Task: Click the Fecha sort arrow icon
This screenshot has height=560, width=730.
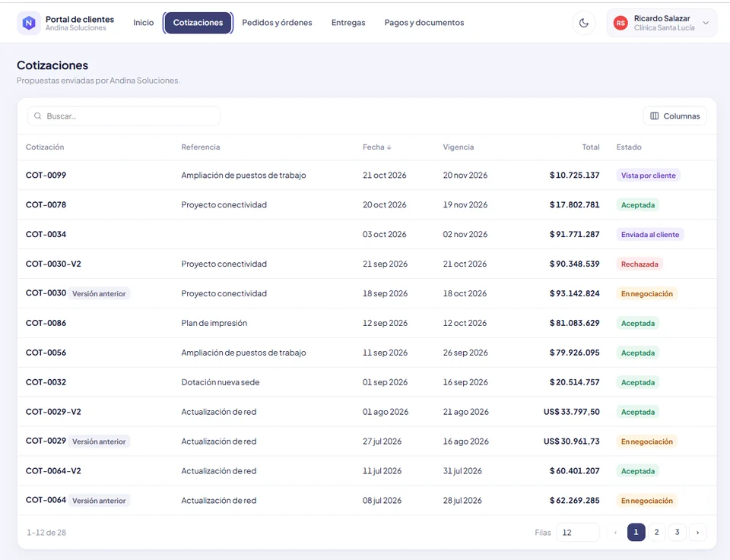Action: point(389,147)
